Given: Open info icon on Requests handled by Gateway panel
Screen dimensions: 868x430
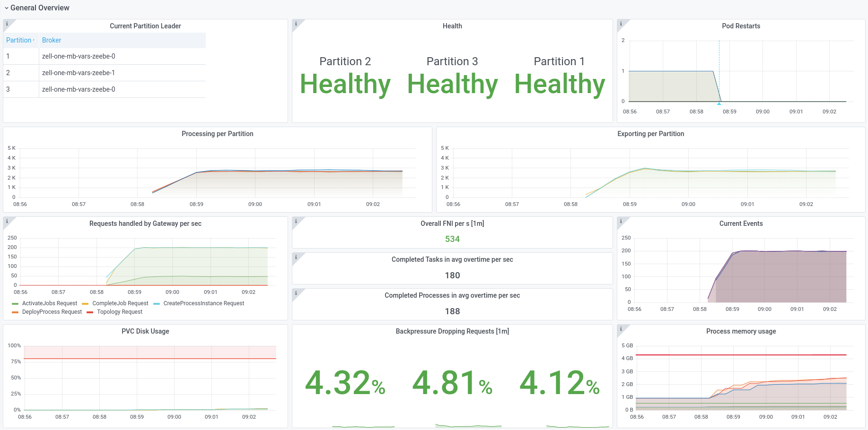Looking at the screenshot, I should click(7, 221).
